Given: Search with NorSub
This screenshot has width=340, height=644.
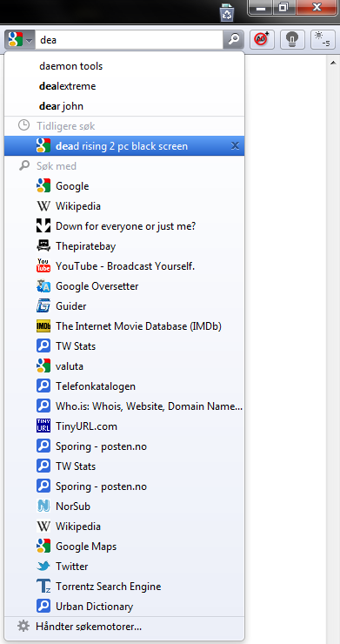Looking at the screenshot, I should [x=124, y=506].
